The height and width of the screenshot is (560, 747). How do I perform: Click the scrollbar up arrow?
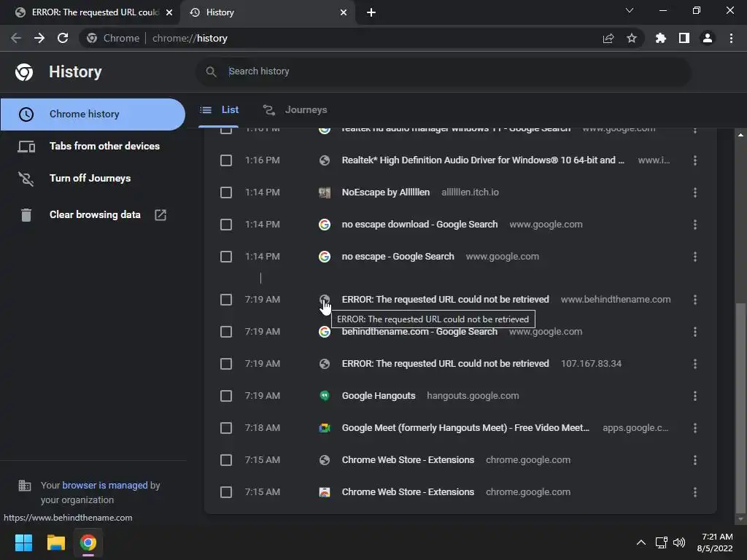tap(740, 135)
